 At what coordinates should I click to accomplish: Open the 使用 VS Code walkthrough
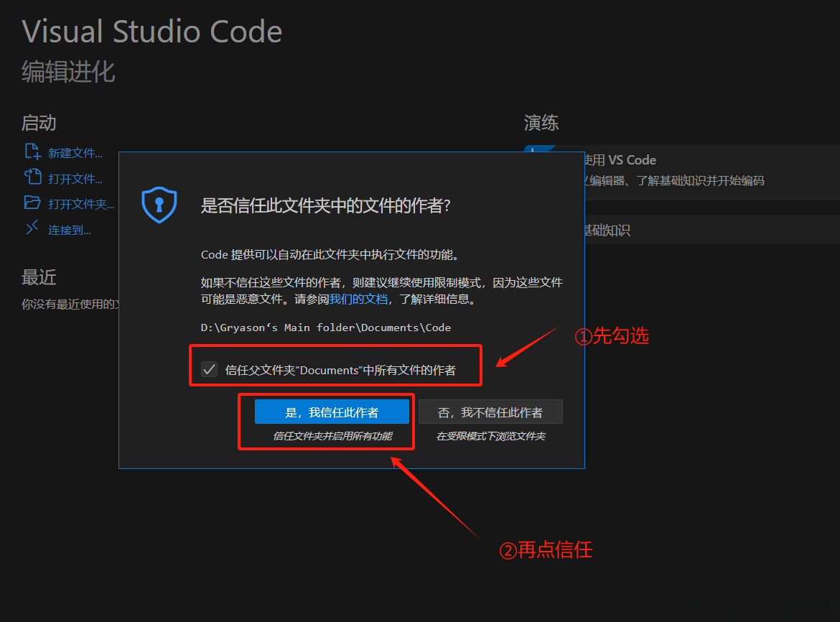point(632,159)
